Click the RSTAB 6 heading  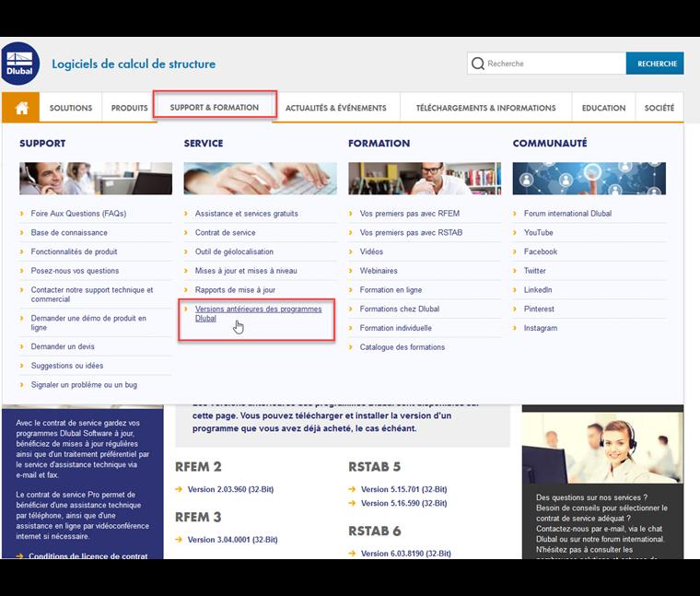point(375,531)
